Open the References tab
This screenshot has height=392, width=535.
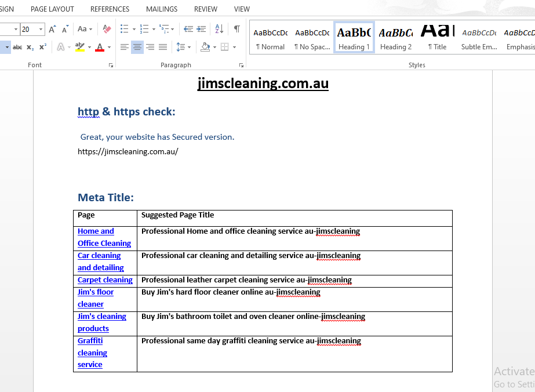click(110, 9)
